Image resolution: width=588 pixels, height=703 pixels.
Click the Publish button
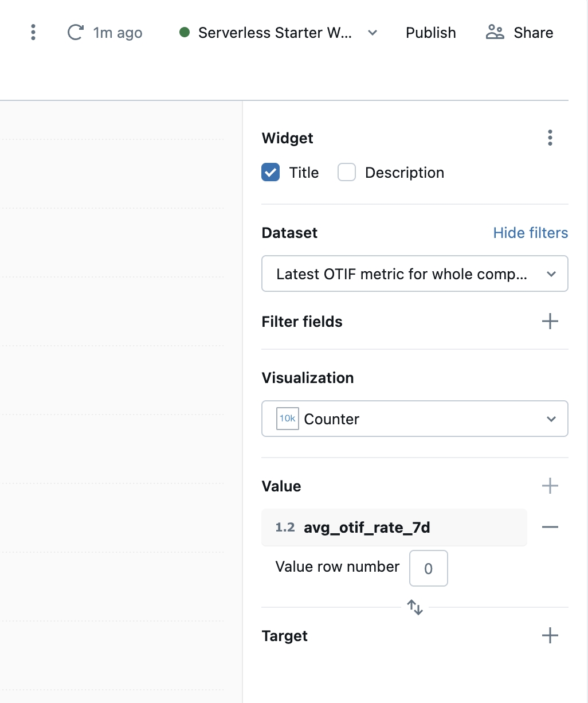tap(430, 33)
